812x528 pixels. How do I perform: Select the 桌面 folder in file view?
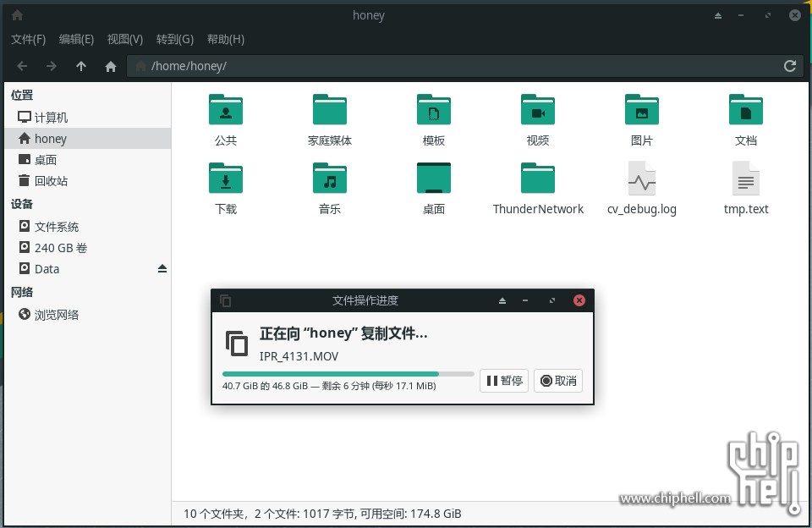pos(434,178)
